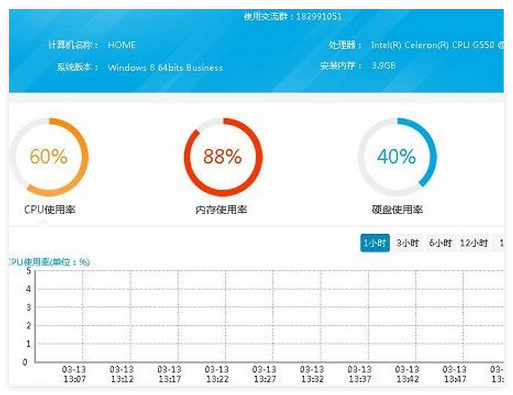
Task: Click the CPU使用率 label text
Action: pos(50,209)
